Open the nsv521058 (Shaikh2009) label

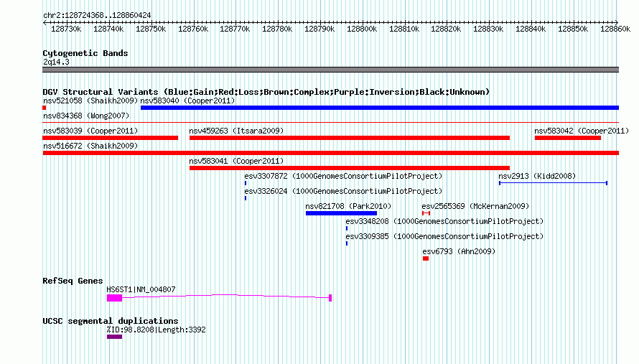coord(90,101)
